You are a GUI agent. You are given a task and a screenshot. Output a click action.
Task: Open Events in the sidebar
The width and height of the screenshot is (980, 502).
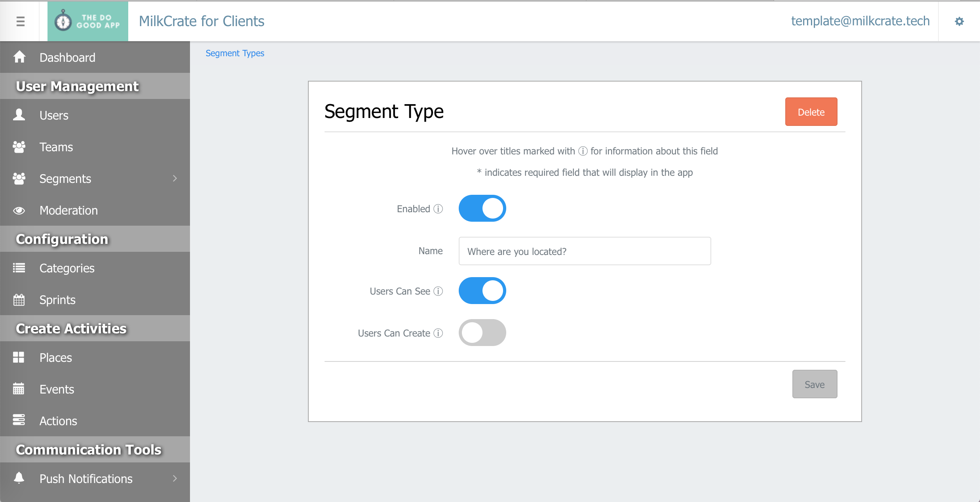click(x=95, y=389)
